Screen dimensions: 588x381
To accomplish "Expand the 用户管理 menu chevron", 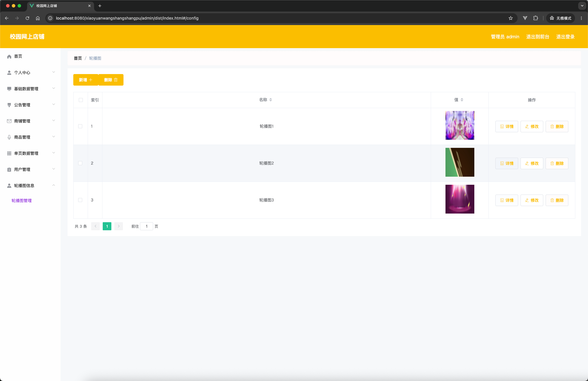I will click(54, 169).
